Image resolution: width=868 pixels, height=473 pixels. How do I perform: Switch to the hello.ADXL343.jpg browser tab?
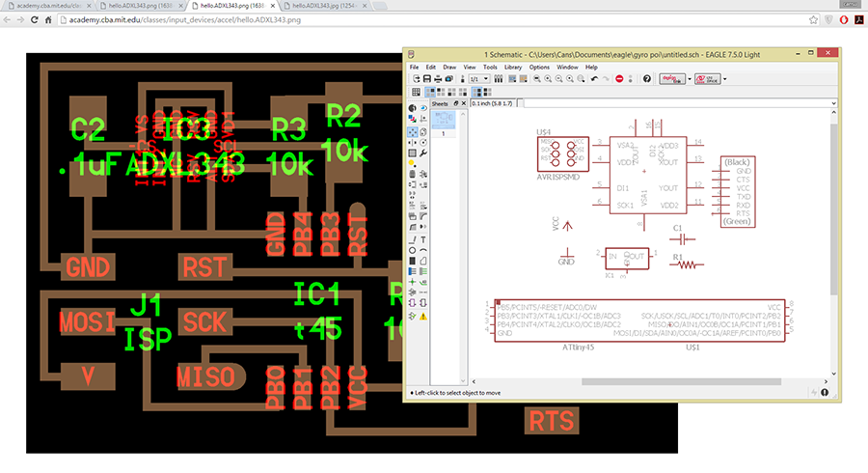(324, 6)
